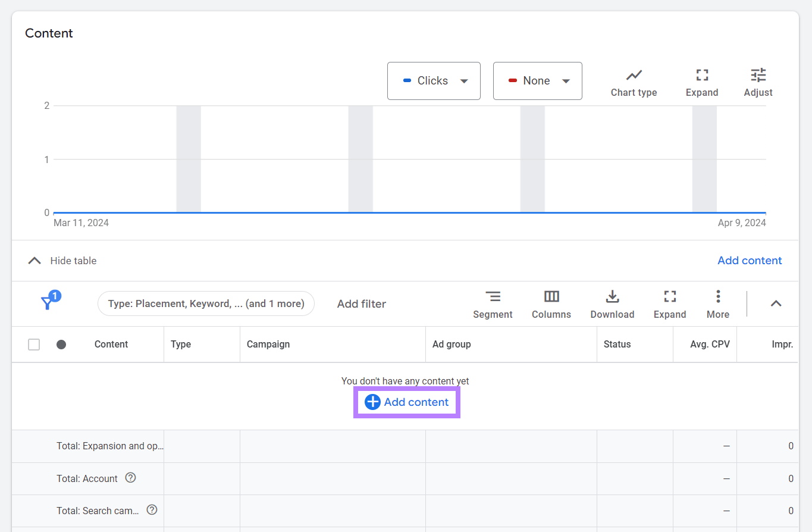Expand the table to full screen
This screenshot has width=812, height=532.
point(669,304)
